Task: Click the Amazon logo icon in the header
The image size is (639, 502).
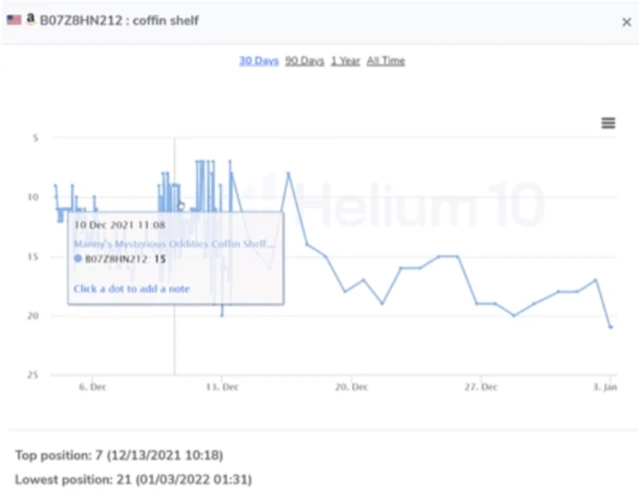Action: pyautogui.click(x=31, y=19)
